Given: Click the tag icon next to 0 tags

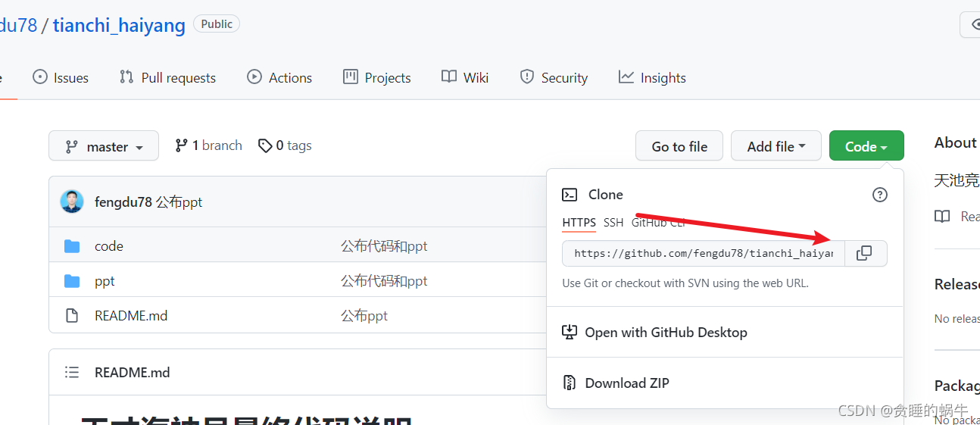Looking at the screenshot, I should [x=265, y=145].
